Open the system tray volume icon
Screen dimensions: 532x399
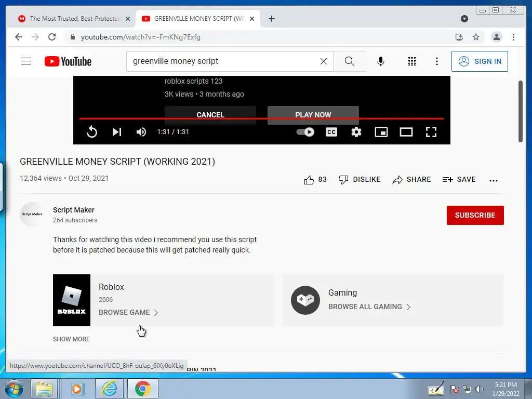(x=480, y=389)
